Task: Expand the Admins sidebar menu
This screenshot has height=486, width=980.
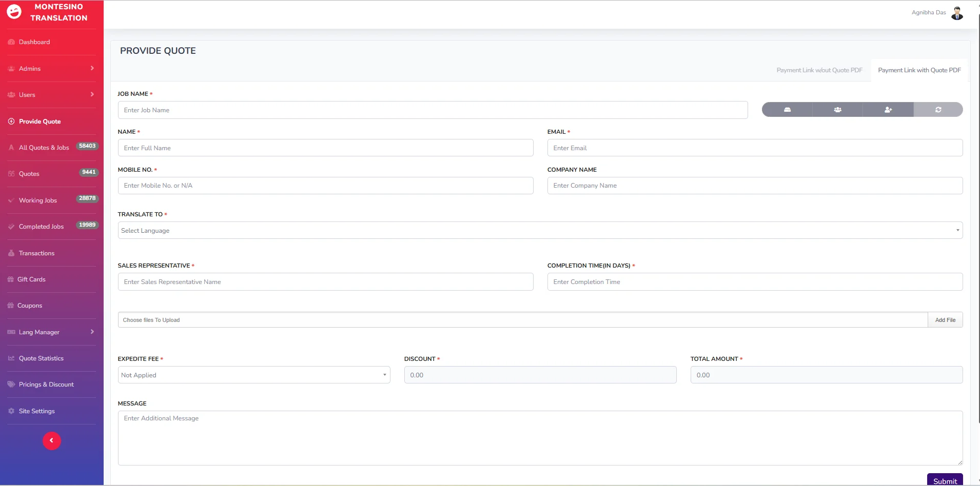Action: point(51,69)
